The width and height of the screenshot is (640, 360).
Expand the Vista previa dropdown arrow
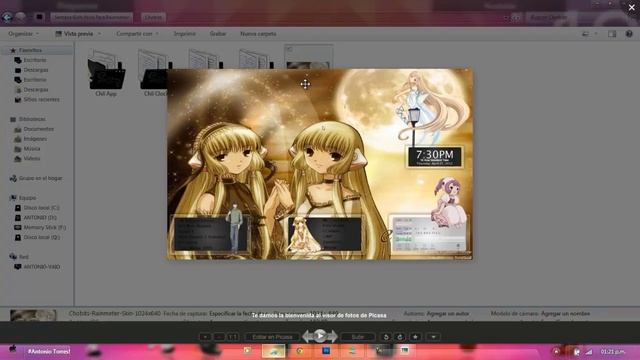point(99,34)
